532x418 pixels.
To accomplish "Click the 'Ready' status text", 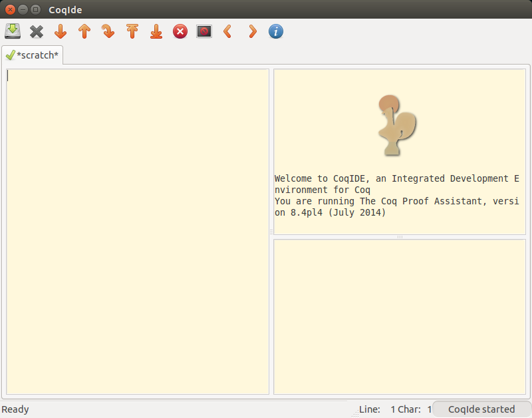I will point(15,409).
